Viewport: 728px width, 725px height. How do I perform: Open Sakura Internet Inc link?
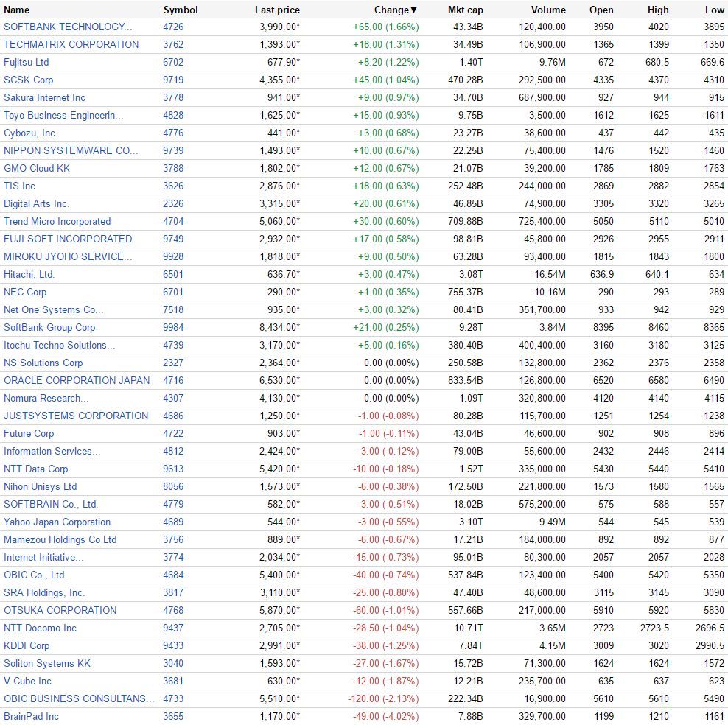coord(44,97)
